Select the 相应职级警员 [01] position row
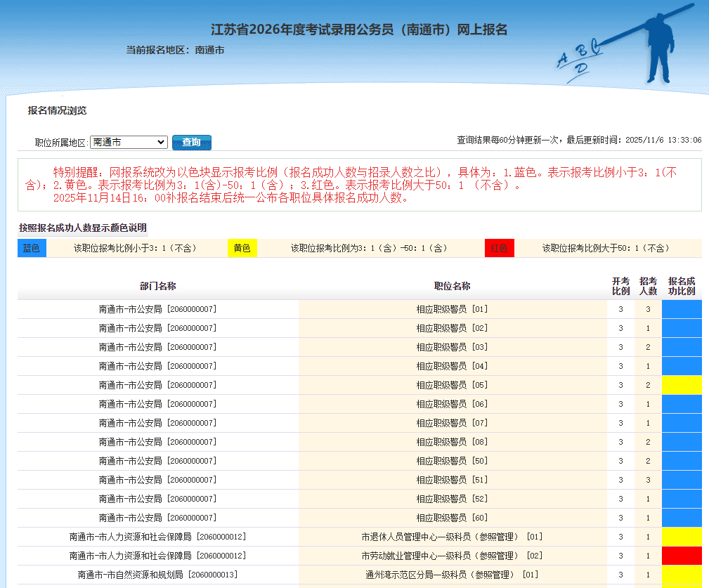Image resolution: width=709 pixels, height=588 pixels. (x=453, y=308)
